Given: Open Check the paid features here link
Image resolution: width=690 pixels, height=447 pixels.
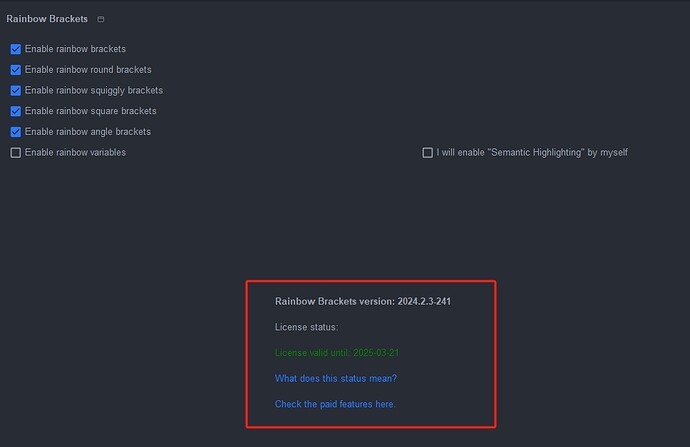Looking at the screenshot, I should point(335,404).
